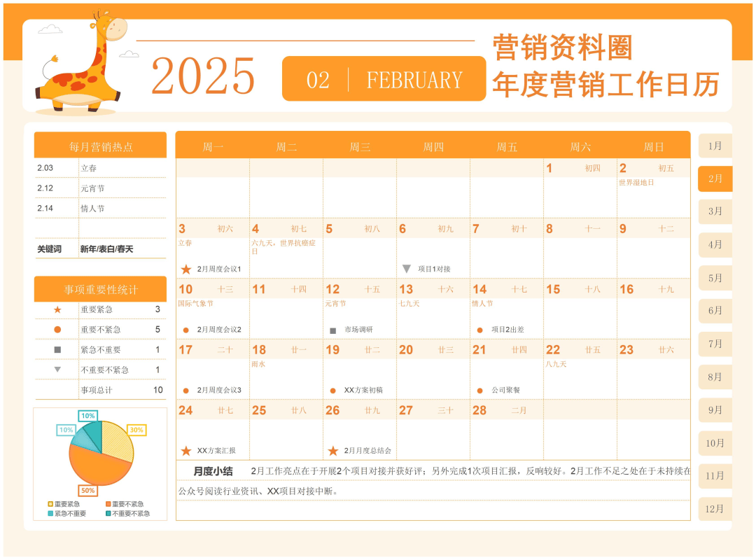Viewport: 756px width, 560px height.
Task: Click the square icon in 紧急不重要 row
Action: point(57,350)
